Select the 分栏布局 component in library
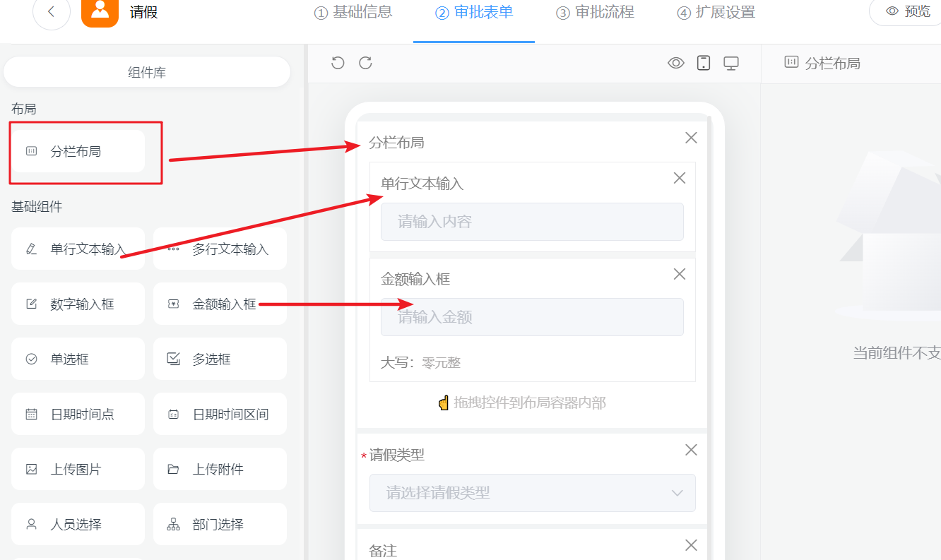The width and height of the screenshot is (941, 560). pos(78,151)
